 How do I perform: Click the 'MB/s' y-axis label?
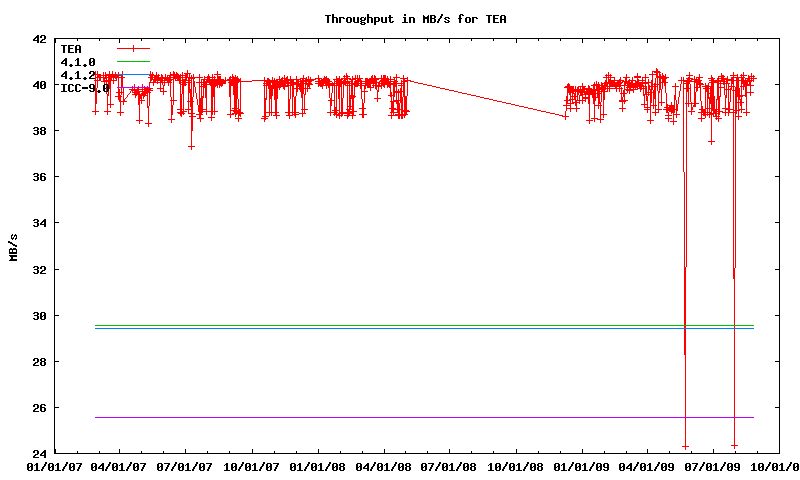point(13,247)
